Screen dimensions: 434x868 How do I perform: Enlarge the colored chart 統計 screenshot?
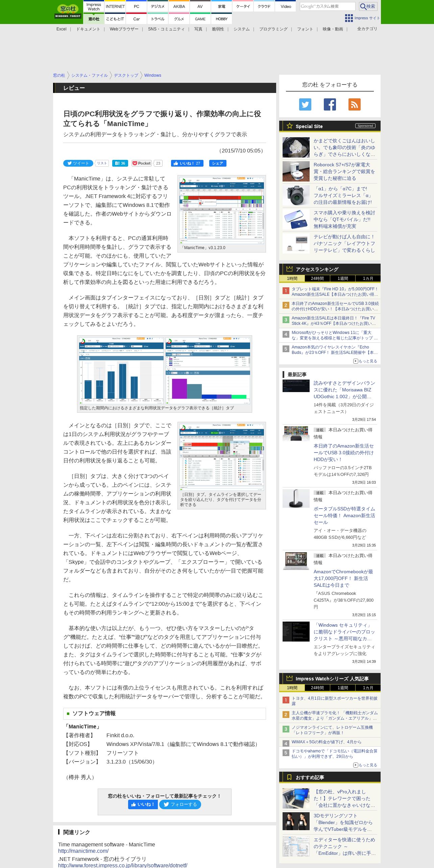point(208,370)
